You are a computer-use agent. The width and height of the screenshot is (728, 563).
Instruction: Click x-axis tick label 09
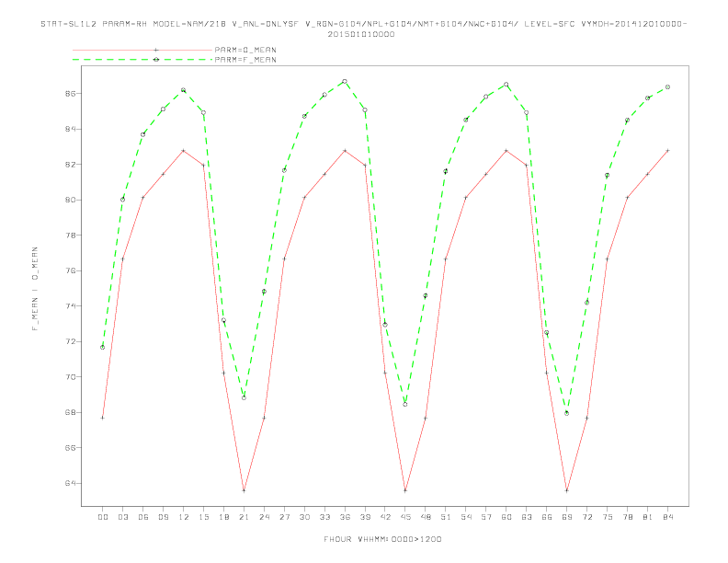[163, 517]
